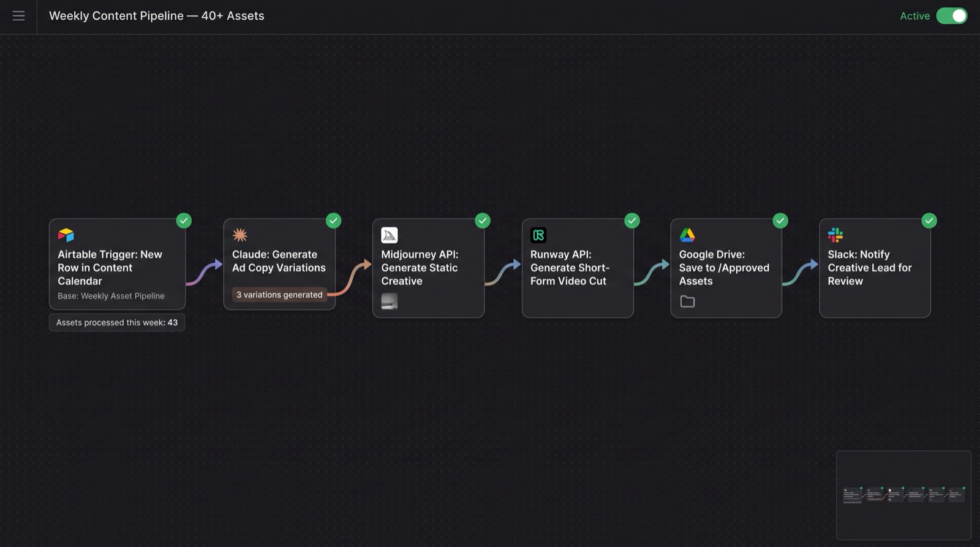Click the Claude starburst icon
Screen dimensions: 980x547
pos(239,235)
